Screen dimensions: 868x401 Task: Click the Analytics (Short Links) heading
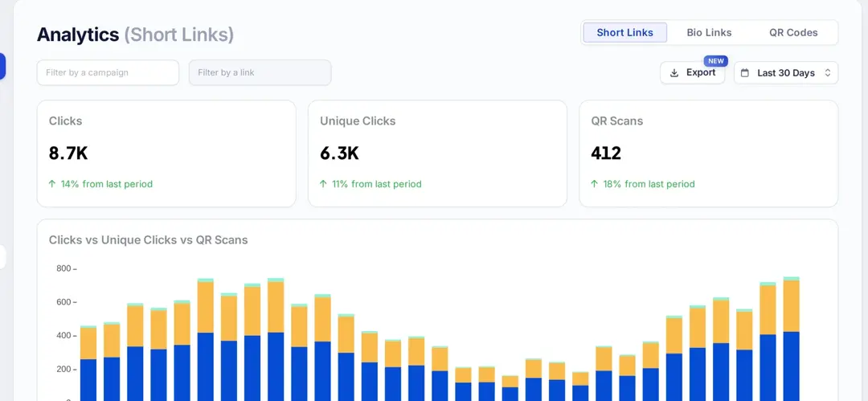click(135, 35)
